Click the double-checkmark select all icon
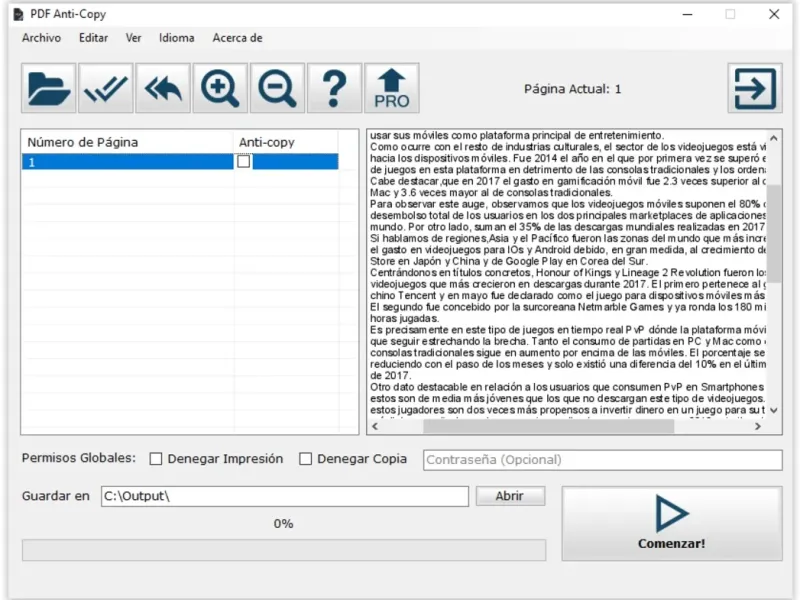The height and width of the screenshot is (600, 800). [106, 88]
